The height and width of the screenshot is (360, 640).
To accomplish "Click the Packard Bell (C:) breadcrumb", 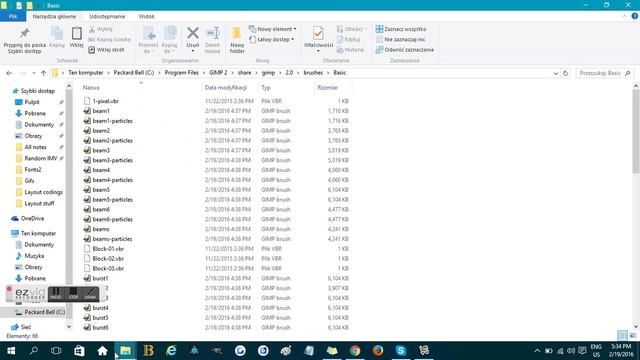I will [x=133, y=73].
